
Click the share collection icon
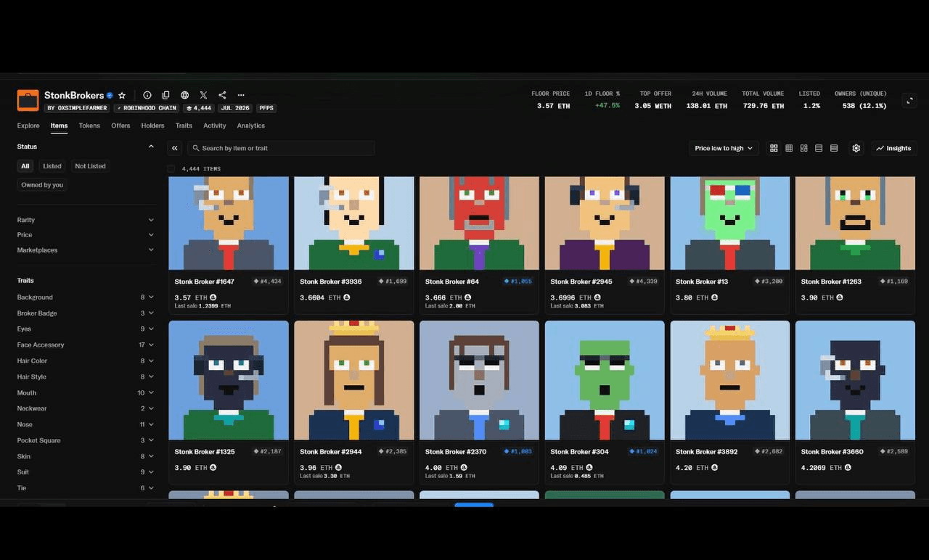tap(222, 95)
